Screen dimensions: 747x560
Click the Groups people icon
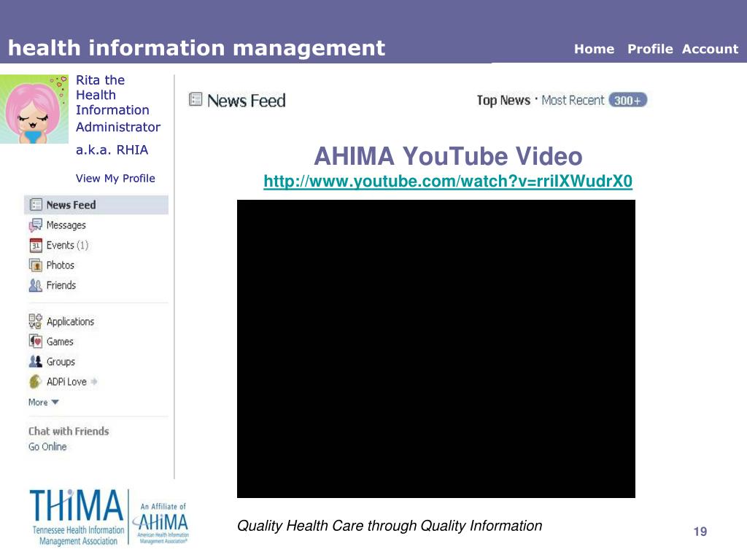click(36, 362)
